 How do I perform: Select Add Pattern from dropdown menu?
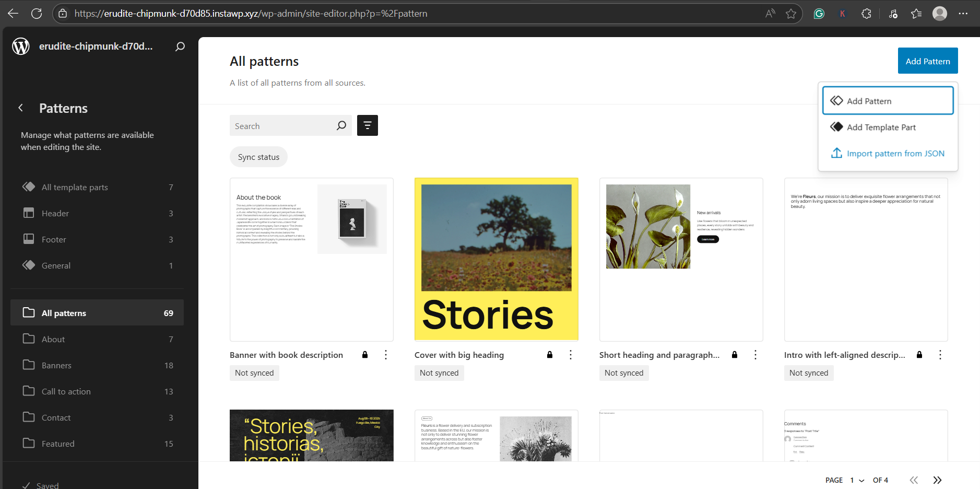pos(888,100)
